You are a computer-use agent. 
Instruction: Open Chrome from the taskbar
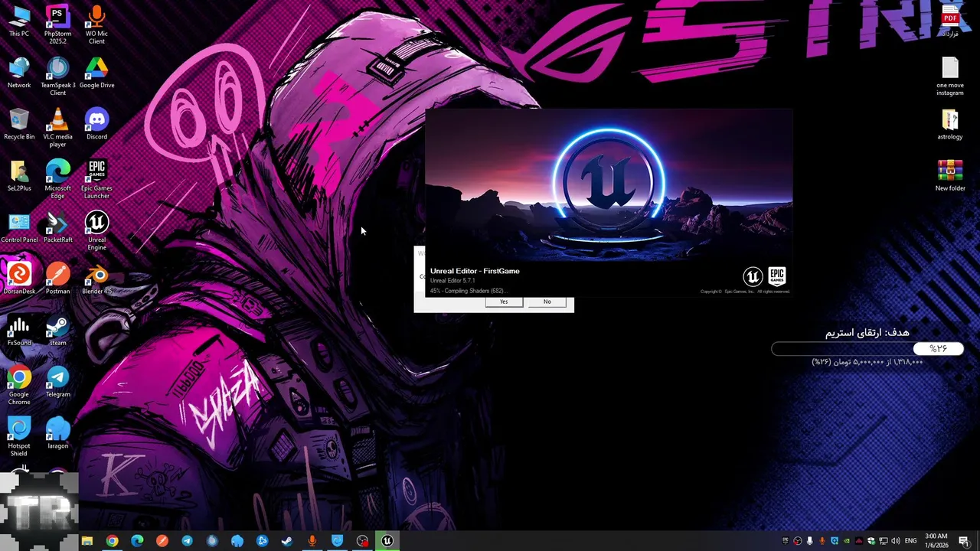(x=113, y=541)
